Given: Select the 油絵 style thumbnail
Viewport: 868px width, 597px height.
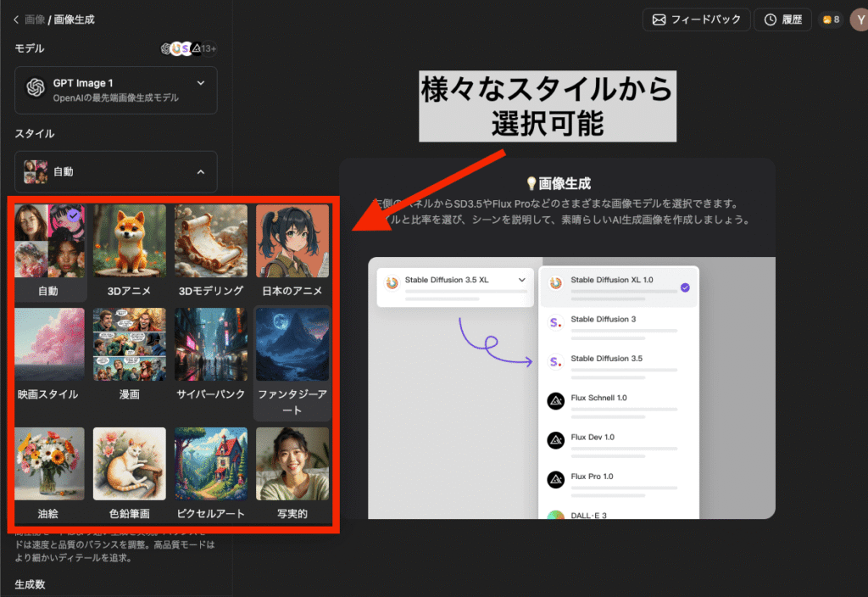Looking at the screenshot, I should pyautogui.click(x=50, y=464).
